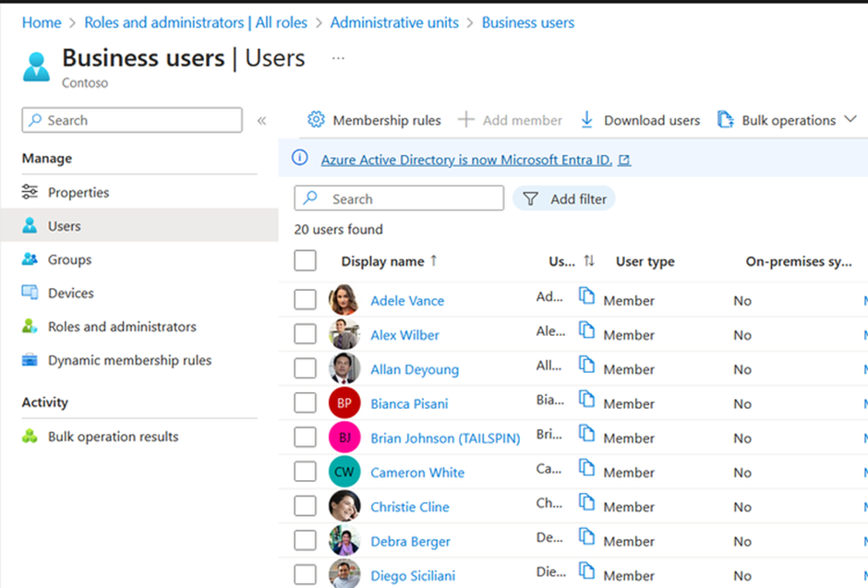The image size is (868, 588).
Task: Go to Dynamic membership rules
Action: click(129, 360)
